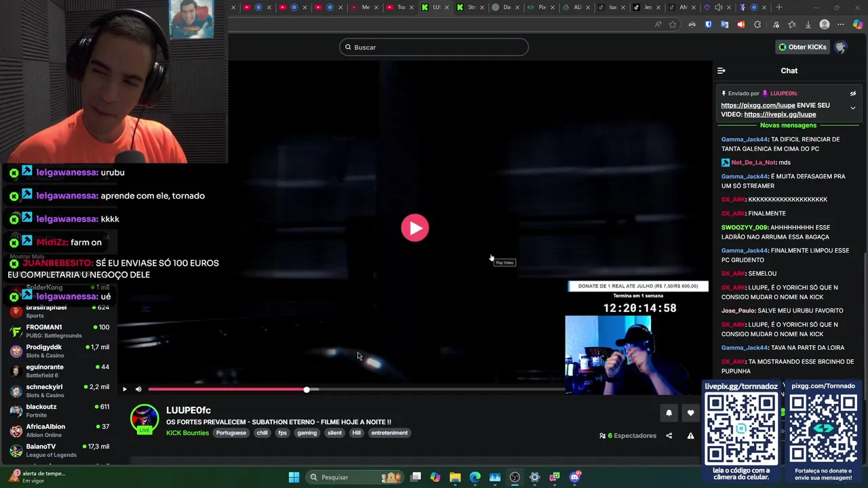The image size is (868, 488).
Task: Toggle notification bell for LUUPE0fc
Action: pos(669,413)
